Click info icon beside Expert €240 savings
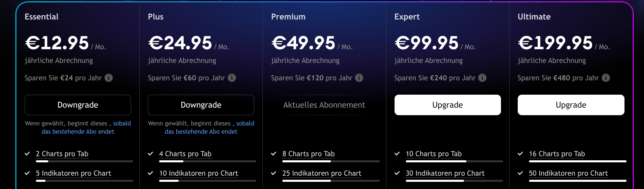This screenshot has height=189, width=644. [482, 78]
